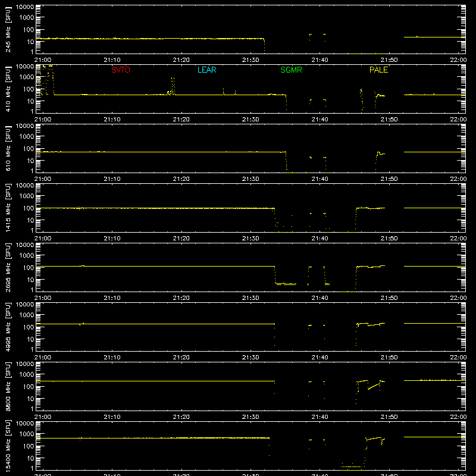Viewport: 476px width, 476px height.
Task: Select the 2695 MHz [SFU] axis title
Action: (8, 268)
